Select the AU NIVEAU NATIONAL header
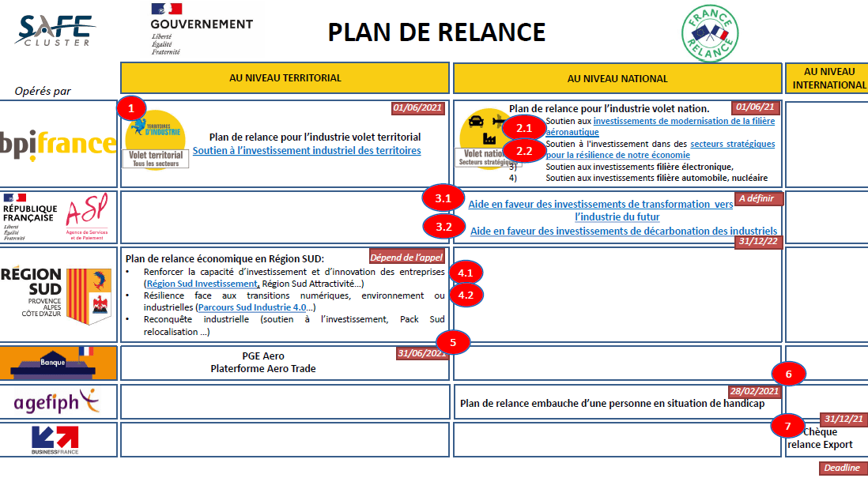Image resolution: width=868 pixels, height=478 pixels. pos(617,78)
